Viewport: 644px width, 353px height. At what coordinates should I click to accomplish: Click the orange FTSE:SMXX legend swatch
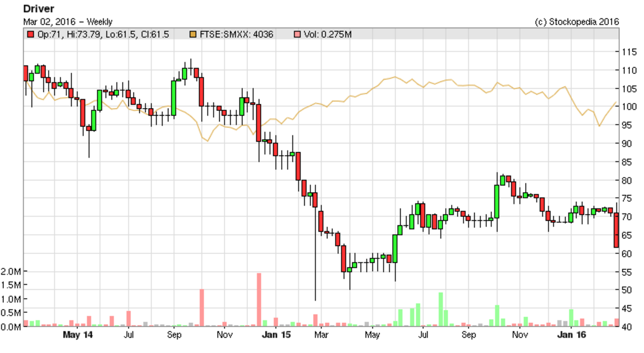coord(192,35)
